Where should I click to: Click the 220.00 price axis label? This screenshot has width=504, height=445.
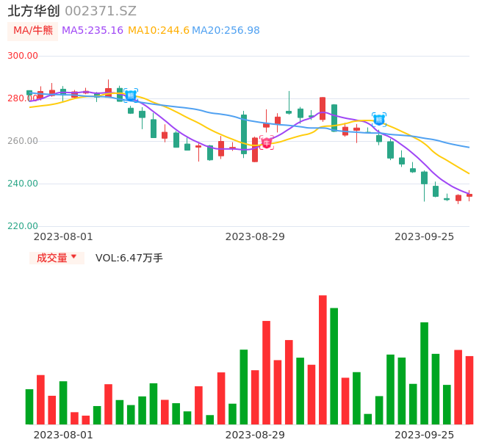(23, 226)
